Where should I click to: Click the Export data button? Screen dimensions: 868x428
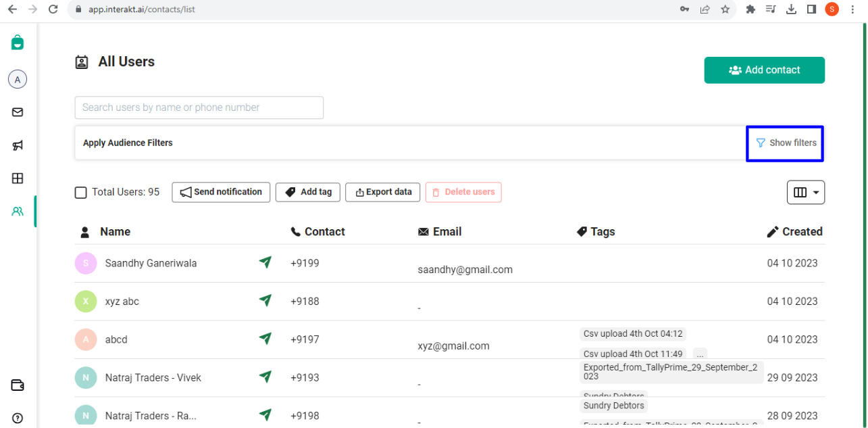point(383,192)
